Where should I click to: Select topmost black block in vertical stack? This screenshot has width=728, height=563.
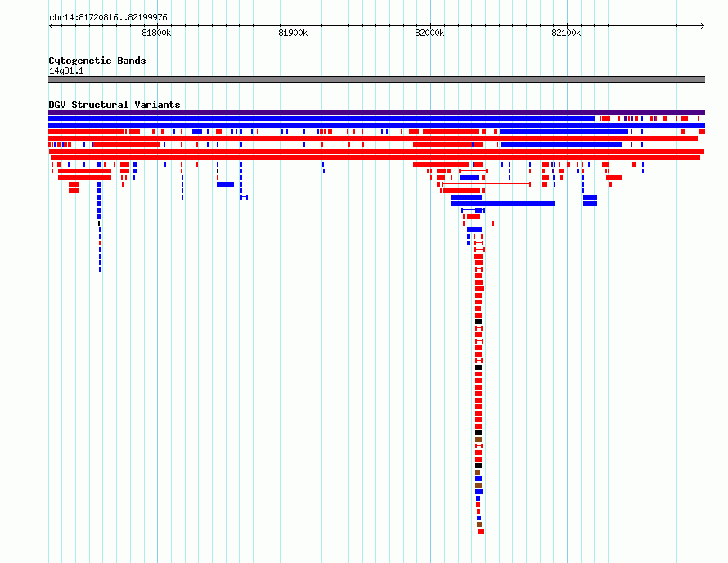point(479,322)
